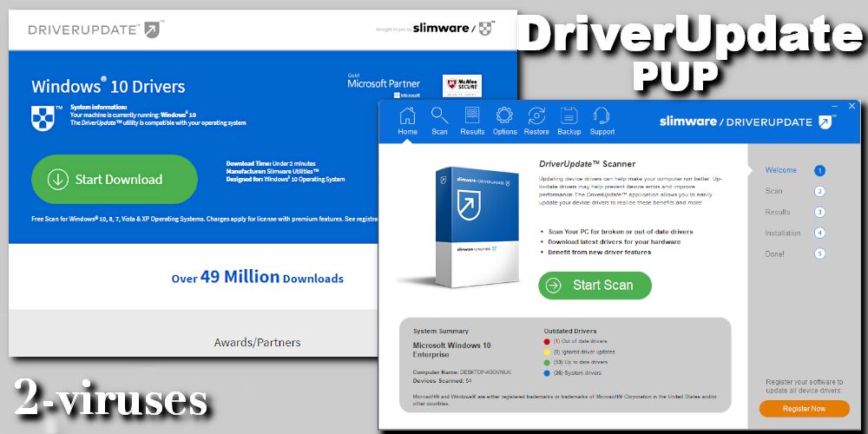The height and width of the screenshot is (434, 868).
Task: Click 'Download latest drivers for your hardware' bullet
Action: [x=614, y=242]
